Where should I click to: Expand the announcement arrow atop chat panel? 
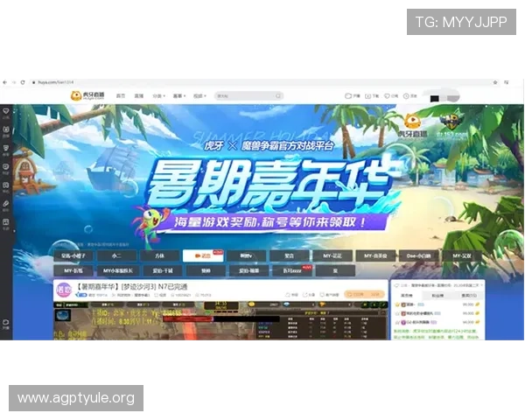[482, 285]
